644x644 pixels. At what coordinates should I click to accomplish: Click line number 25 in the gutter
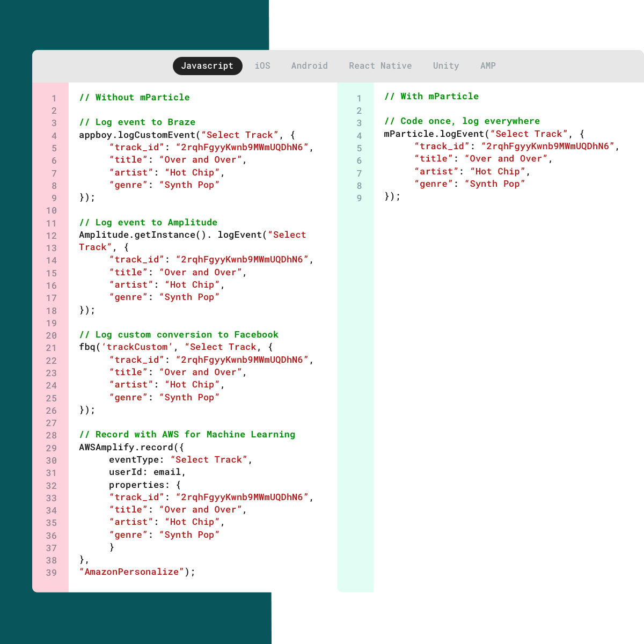[51, 398]
